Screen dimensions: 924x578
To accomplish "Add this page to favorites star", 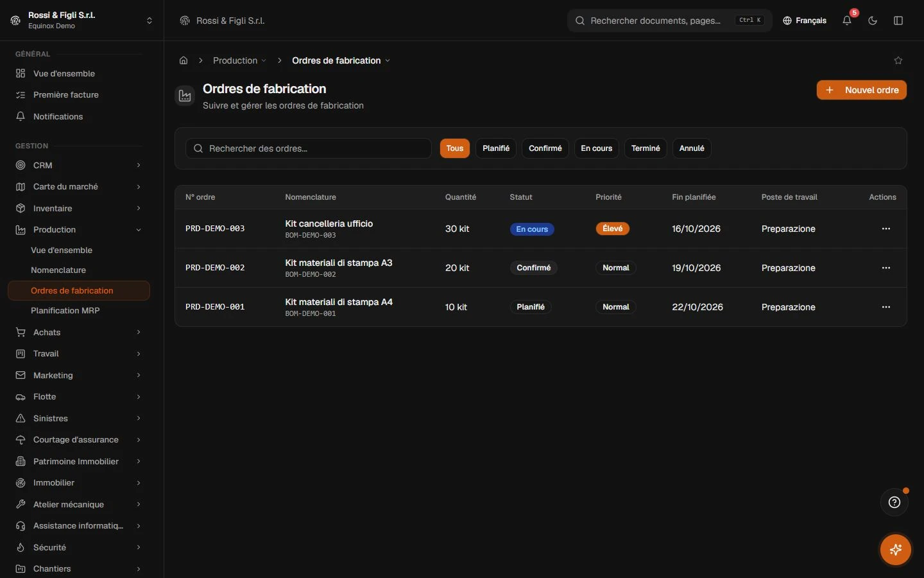I will [x=898, y=60].
